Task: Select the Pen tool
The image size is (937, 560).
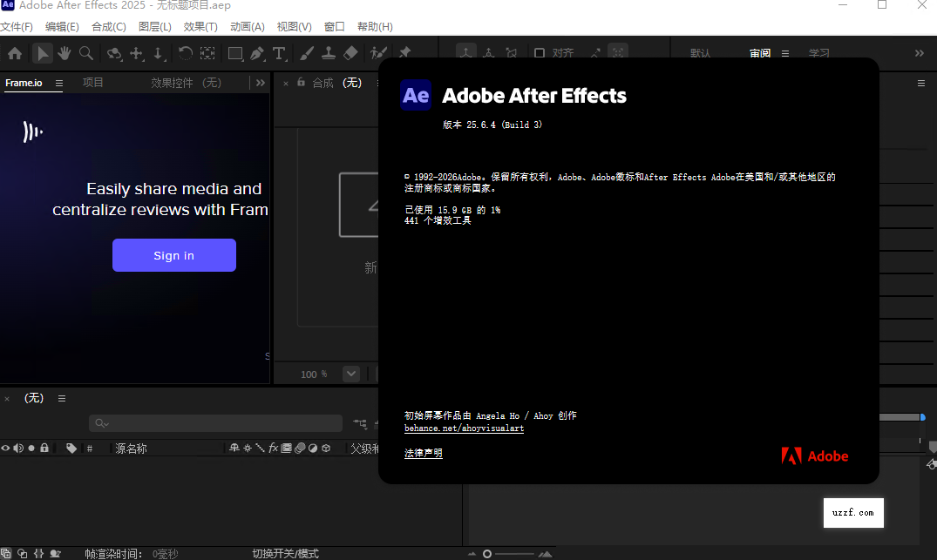Action: pyautogui.click(x=256, y=53)
